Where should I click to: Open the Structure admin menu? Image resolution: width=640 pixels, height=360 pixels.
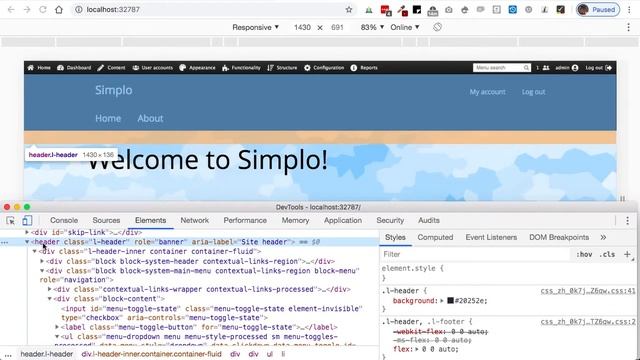(x=282, y=68)
